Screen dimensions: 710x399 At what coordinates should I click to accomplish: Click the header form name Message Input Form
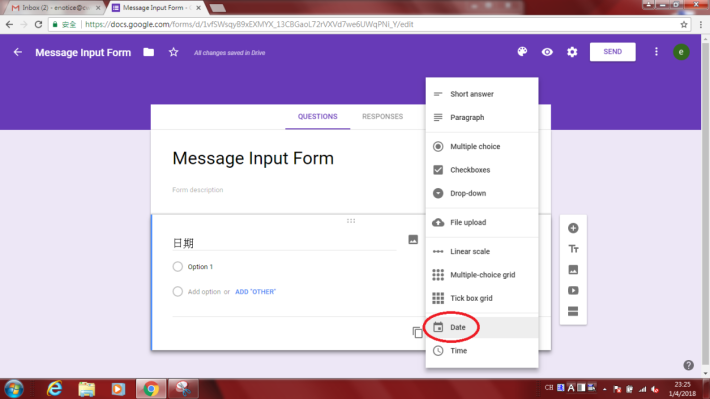[x=83, y=53]
